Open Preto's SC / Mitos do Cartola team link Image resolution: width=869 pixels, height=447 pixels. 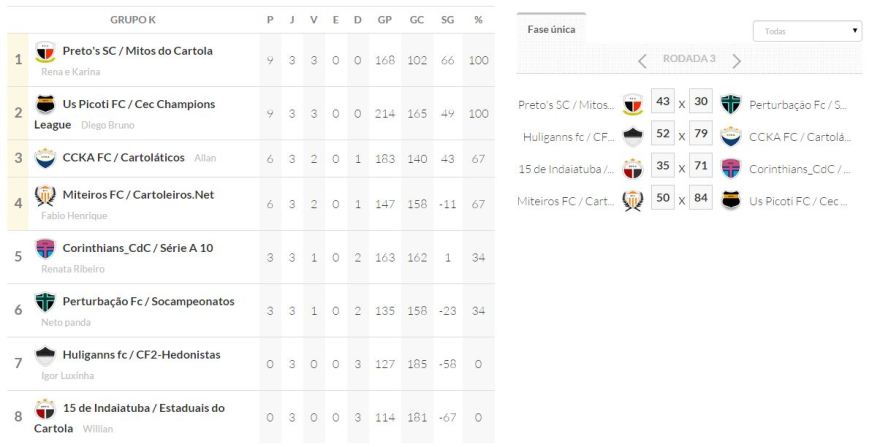(x=137, y=51)
